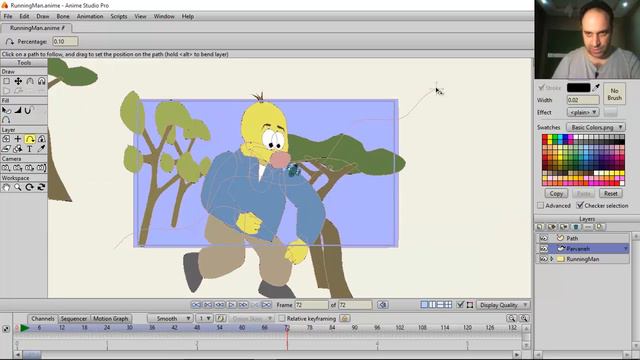Zoom out the timeline magnifier
Viewport: 640px width, 360px height.
point(511,318)
